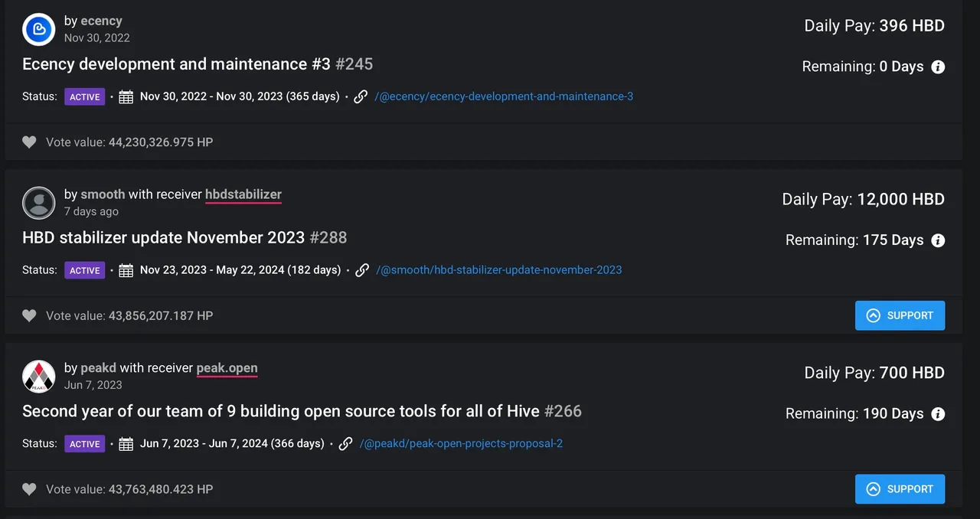Viewport: 980px width, 519px height.
Task: Click heart icon beside 43,763,480.423 HP
Action: [29, 489]
